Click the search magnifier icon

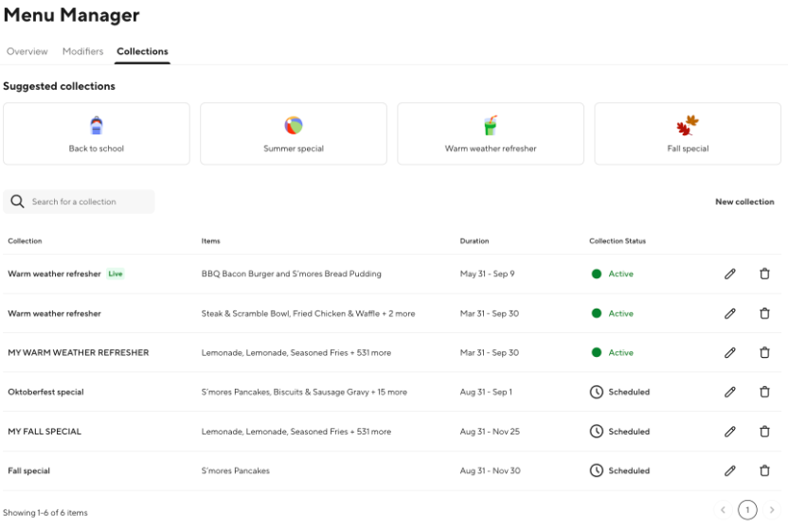[x=17, y=202]
